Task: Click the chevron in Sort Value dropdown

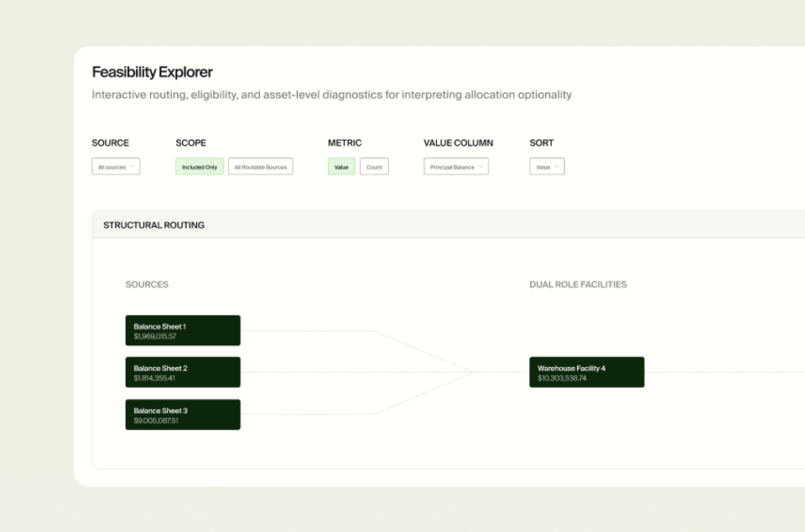Action: tap(557, 167)
